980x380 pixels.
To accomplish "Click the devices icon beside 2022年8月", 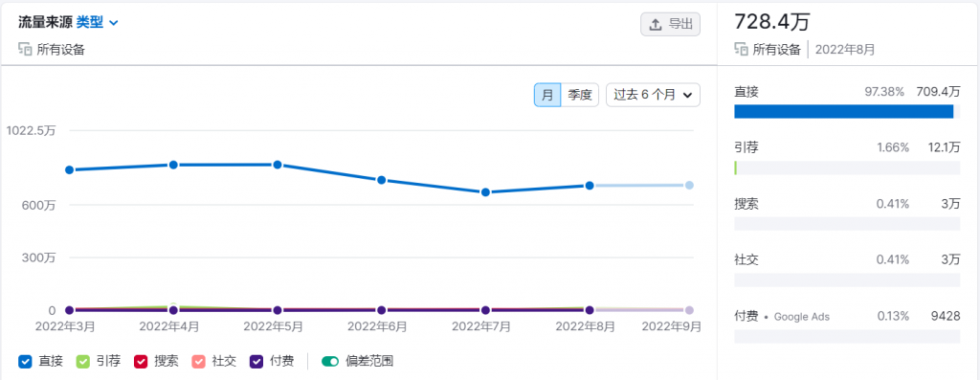I will pos(741,50).
